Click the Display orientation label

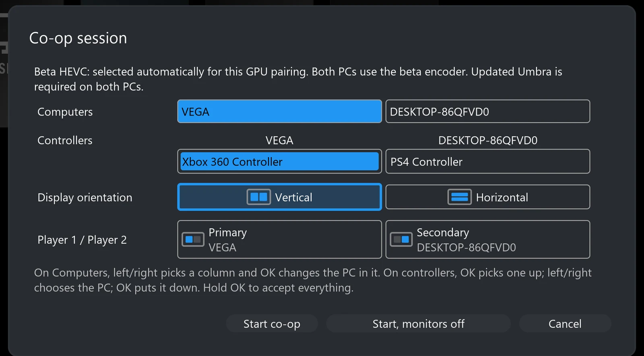[x=85, y=197]
